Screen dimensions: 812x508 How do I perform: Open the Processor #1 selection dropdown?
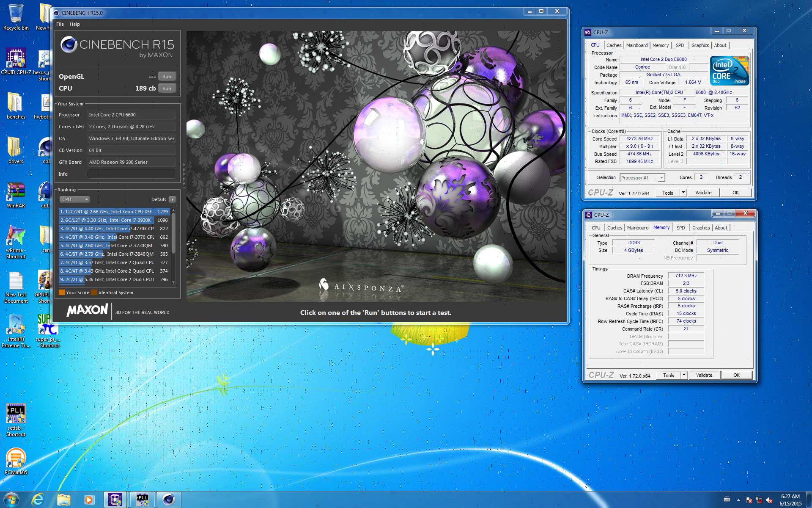(642, 178)
